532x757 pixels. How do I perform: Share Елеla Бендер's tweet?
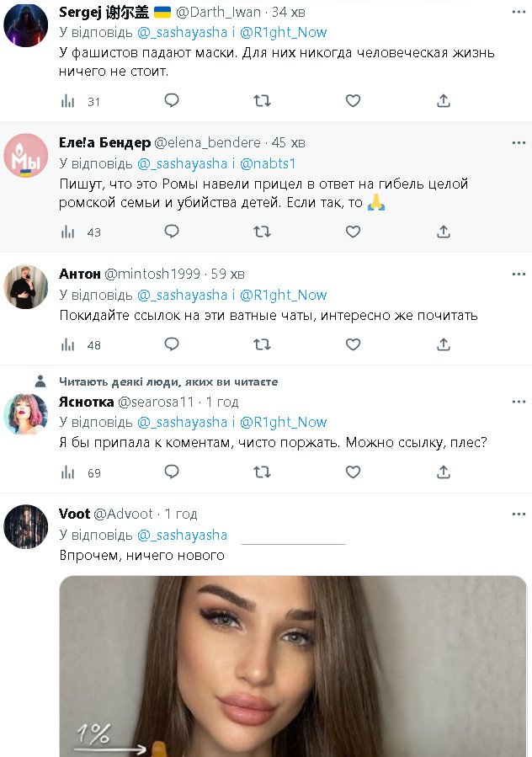coord(444,231)
